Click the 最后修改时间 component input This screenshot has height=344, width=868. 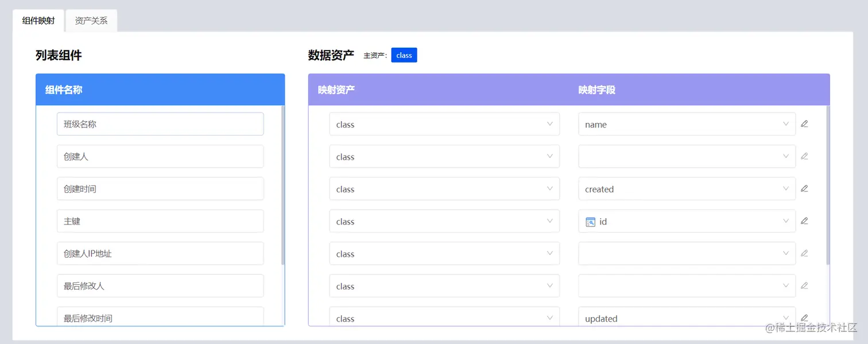[x=160, y=316]
